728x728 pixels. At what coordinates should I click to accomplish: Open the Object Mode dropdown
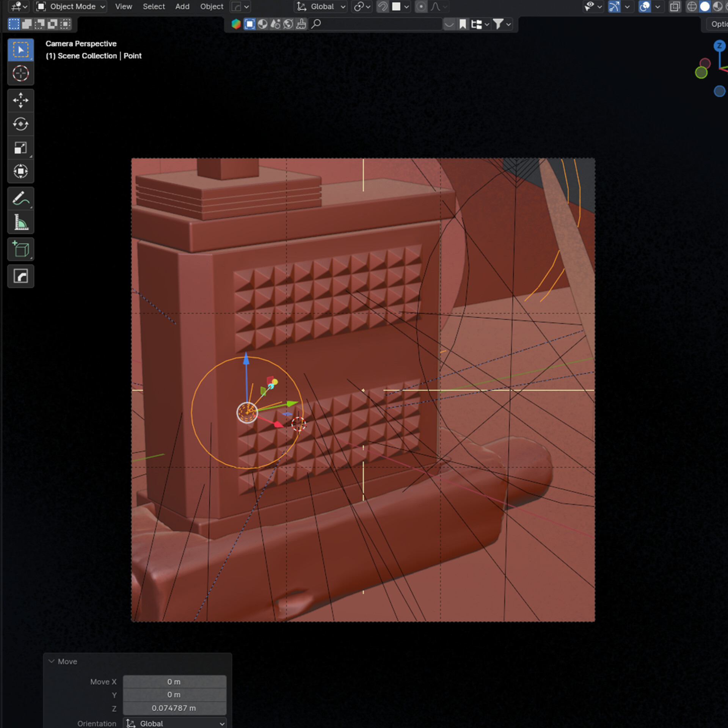coord(71,6)
